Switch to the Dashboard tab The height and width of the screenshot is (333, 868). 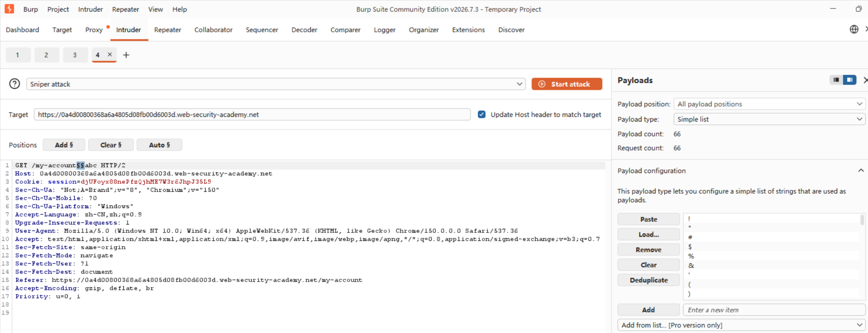click(22, 29)
